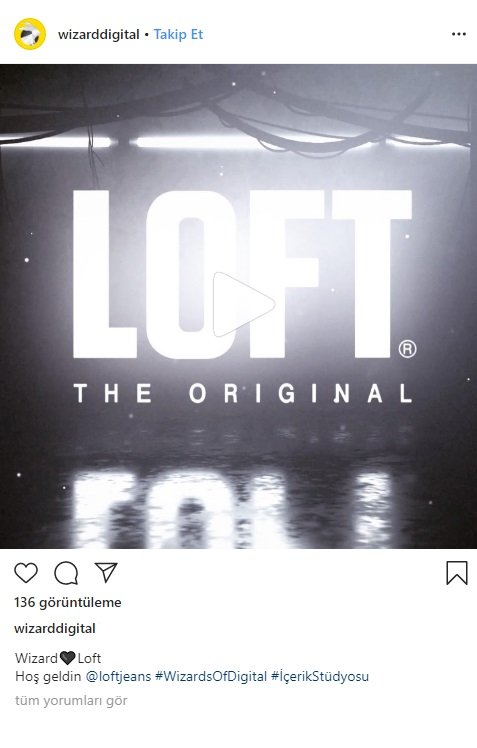Click THE ORIGINAL tagline in the video

coord(243,394)
